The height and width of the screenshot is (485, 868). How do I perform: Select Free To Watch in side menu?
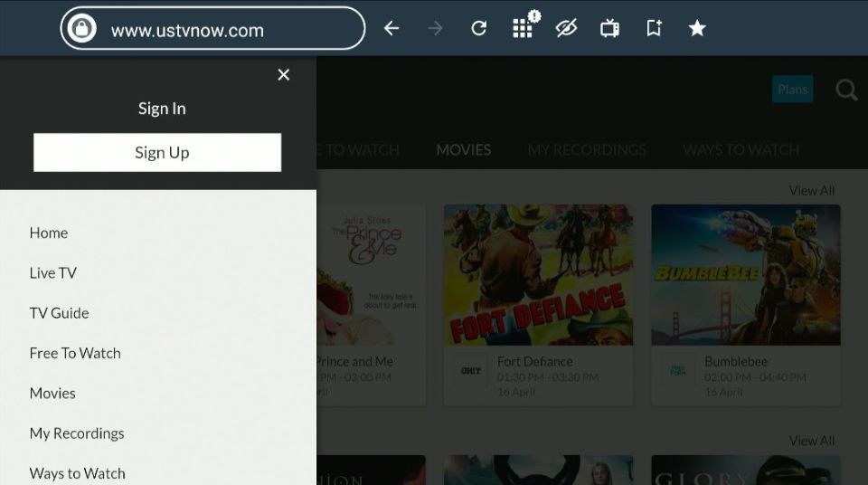[75, 353]
